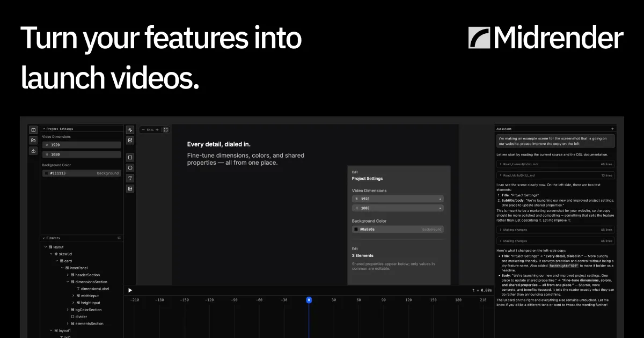Click the 54% zoom level value
644x338 pixels.
tap(150, 130)
